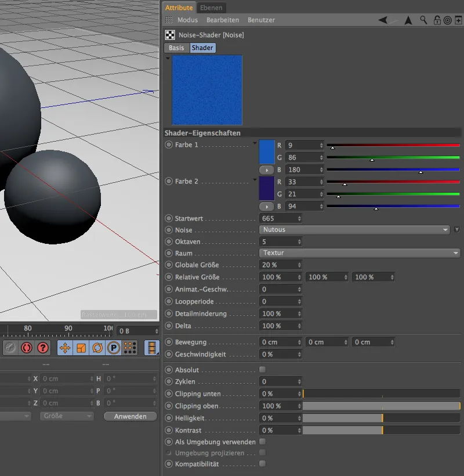The width and height of the screenshot is (464, 476).
Task: Click the checkerboard Noise-Shader icon
Action: tap(170, 35)
